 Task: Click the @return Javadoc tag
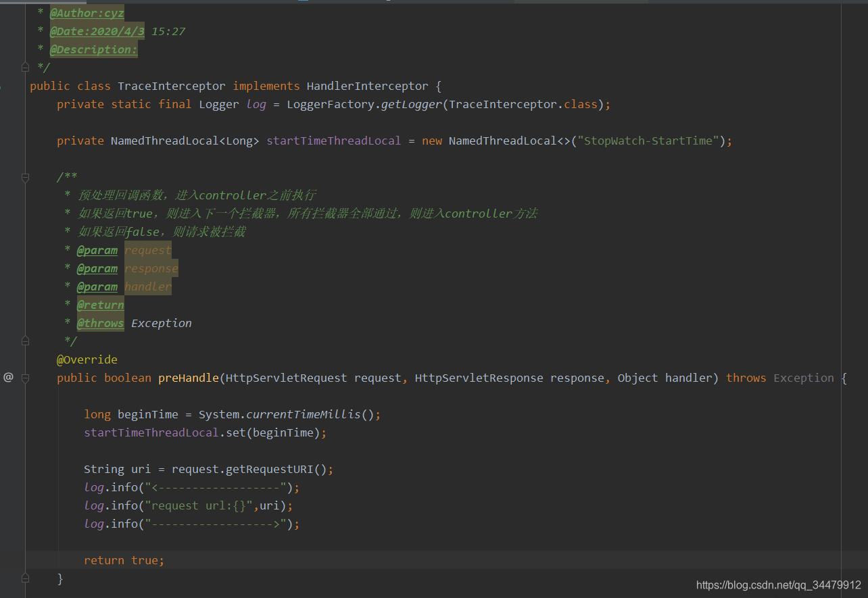click(x=101, y=305)
